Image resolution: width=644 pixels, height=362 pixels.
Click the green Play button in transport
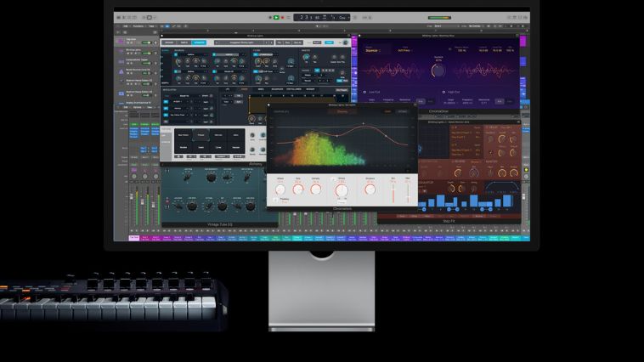276,17
